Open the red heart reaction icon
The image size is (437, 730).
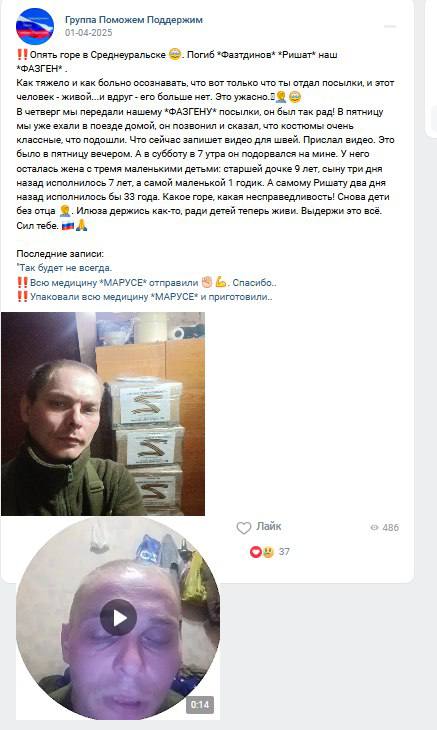[255, 552]
